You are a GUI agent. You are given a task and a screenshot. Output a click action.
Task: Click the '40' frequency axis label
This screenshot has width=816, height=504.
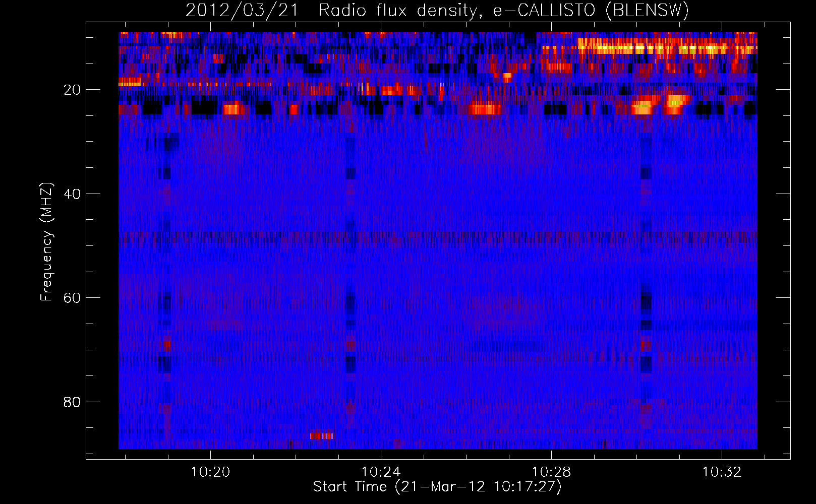[x=72, y=194]
